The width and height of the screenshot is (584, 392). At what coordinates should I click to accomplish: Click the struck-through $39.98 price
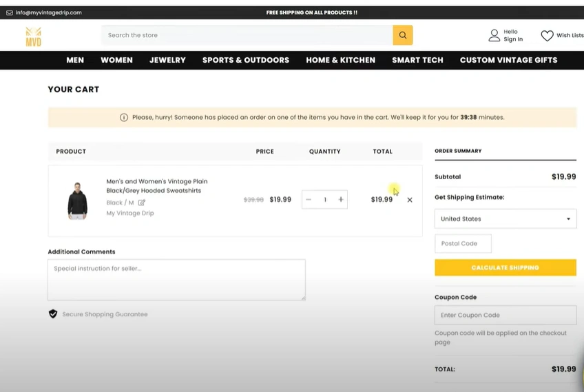(253, 200)
